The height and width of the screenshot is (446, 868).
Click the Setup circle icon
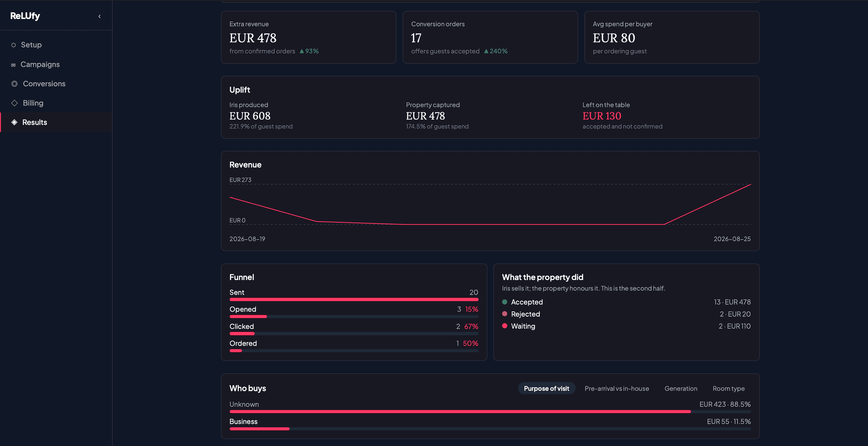(x=13, y=45)
